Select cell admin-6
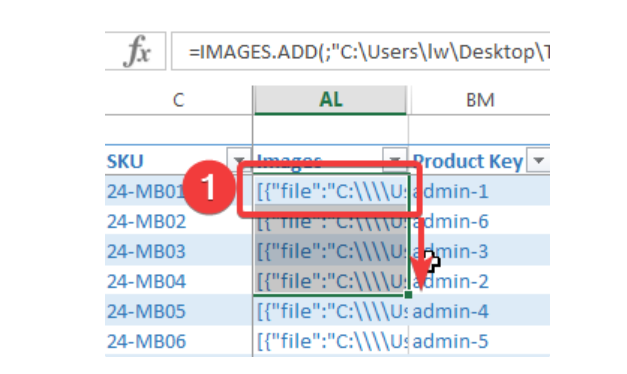 pos(479,221)
